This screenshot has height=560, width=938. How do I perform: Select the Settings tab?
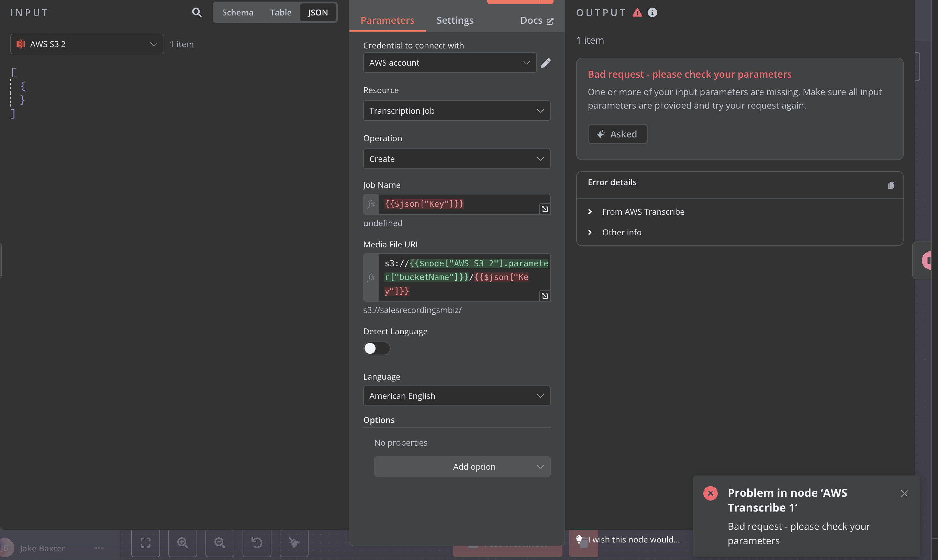[455, 20]
